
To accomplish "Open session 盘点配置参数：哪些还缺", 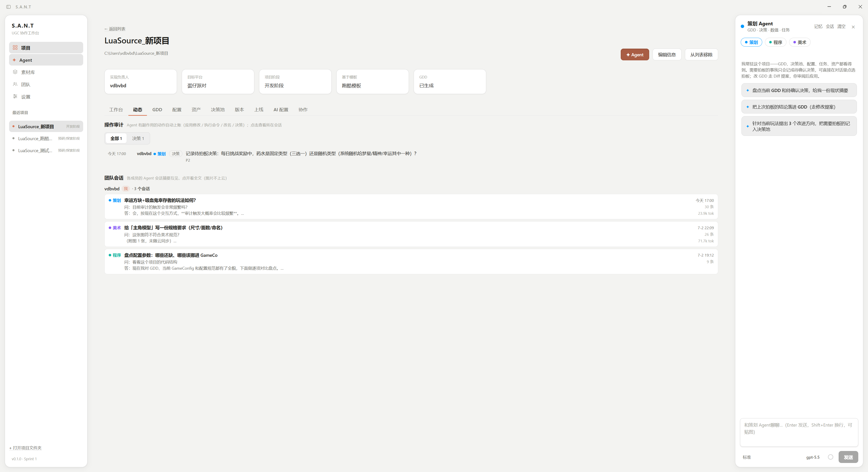I will point(411,262).
